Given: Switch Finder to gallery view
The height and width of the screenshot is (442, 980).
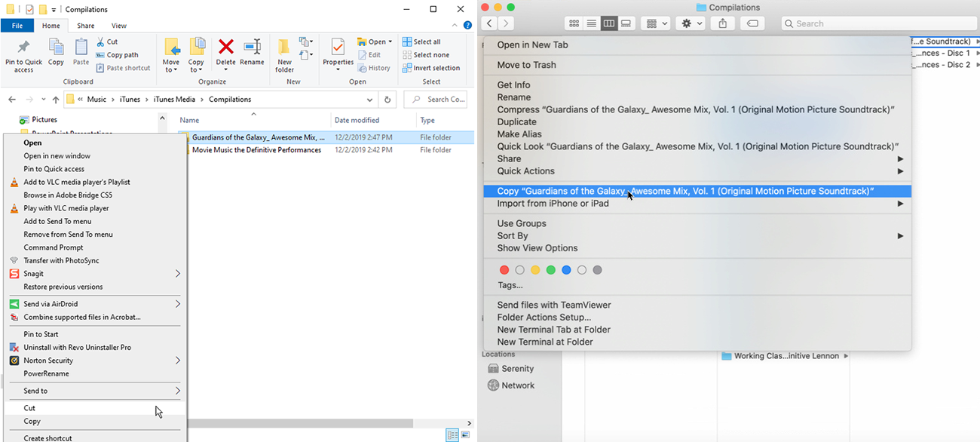Looking at the screenshot, I should [626, 23].
